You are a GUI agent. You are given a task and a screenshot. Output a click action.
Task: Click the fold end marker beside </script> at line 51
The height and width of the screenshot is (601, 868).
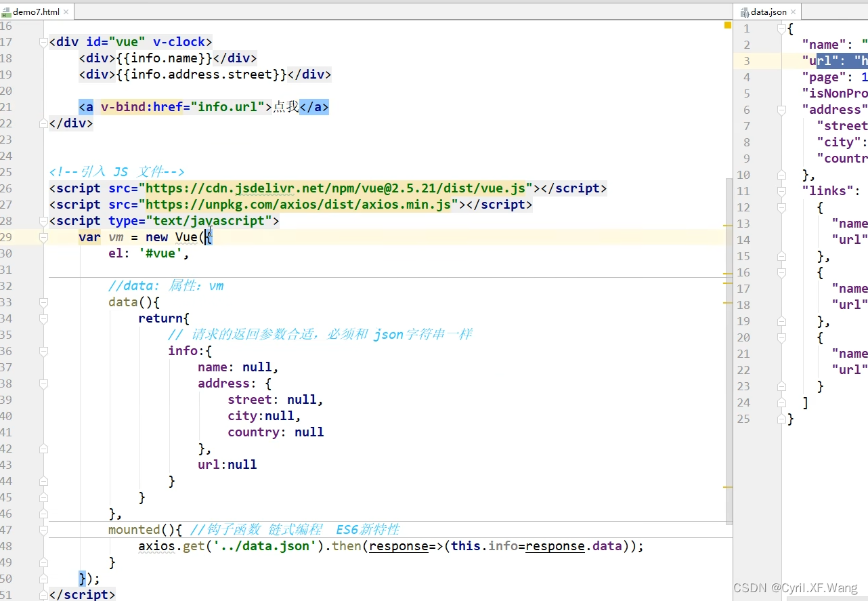[x=43, y=595]
